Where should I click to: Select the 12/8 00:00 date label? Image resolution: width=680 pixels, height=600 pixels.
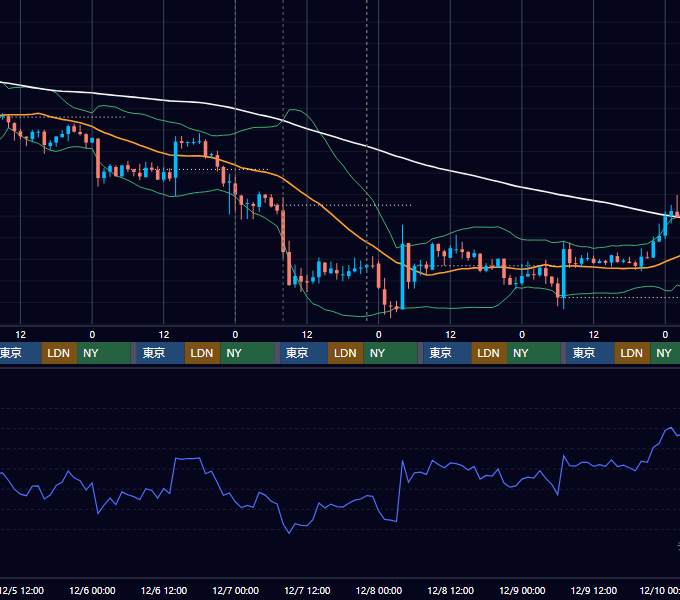pyautogui.click(x=379, y=590)
